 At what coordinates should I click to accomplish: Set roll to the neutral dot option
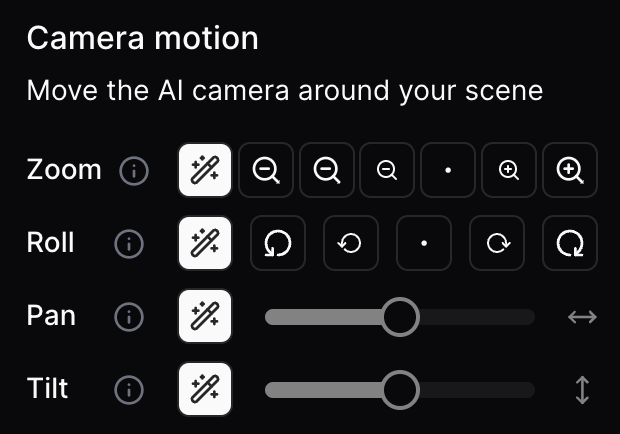point(424,243)
